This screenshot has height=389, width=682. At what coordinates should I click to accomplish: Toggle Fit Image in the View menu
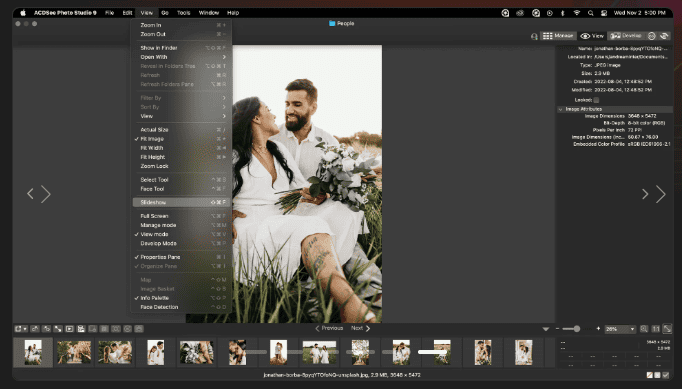[x=181, y=139]
